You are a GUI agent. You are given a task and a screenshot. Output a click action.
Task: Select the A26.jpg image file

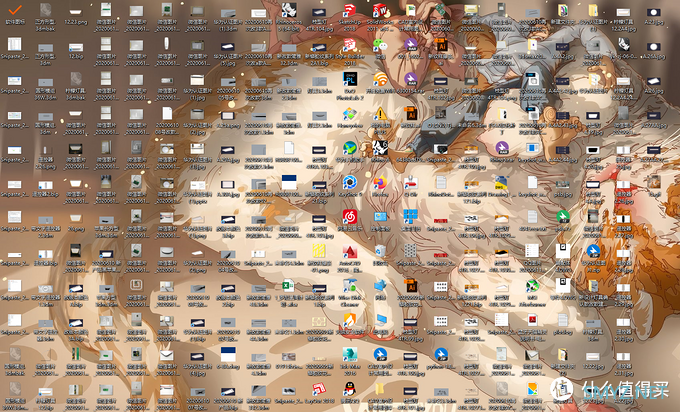coord(654,82)
